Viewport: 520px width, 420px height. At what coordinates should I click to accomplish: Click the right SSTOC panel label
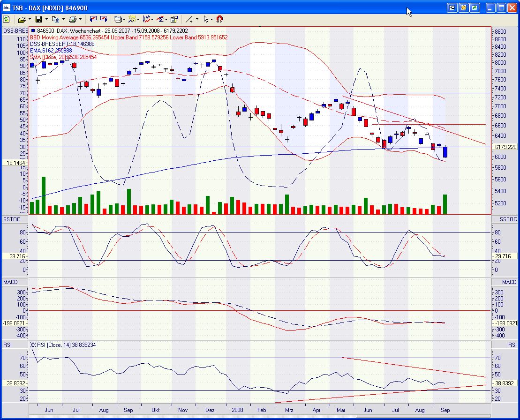(508, 219)
